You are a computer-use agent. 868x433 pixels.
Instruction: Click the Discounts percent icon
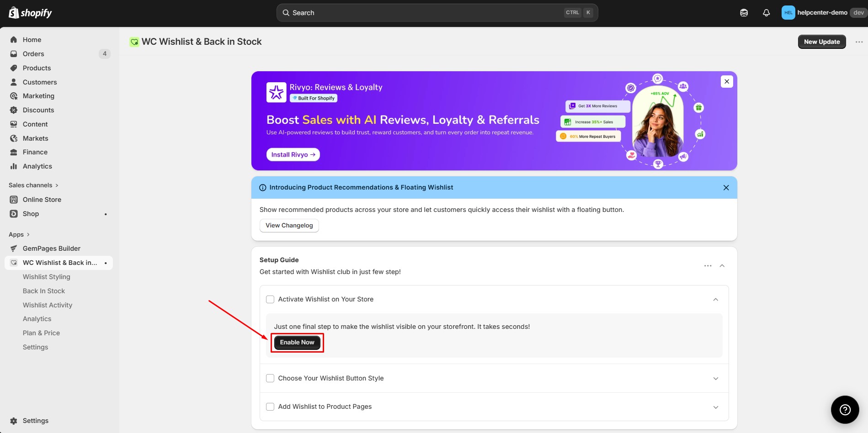(14, 110)
